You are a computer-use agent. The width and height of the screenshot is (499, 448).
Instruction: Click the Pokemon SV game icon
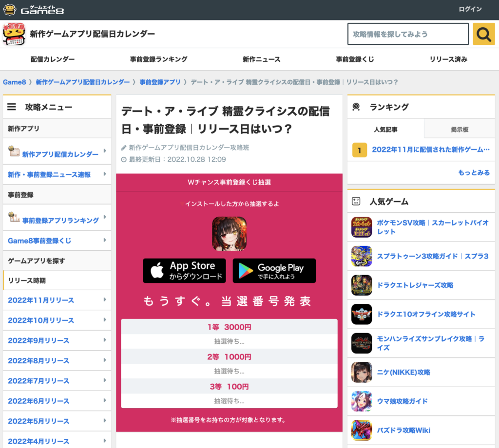(x=362, y=227)
